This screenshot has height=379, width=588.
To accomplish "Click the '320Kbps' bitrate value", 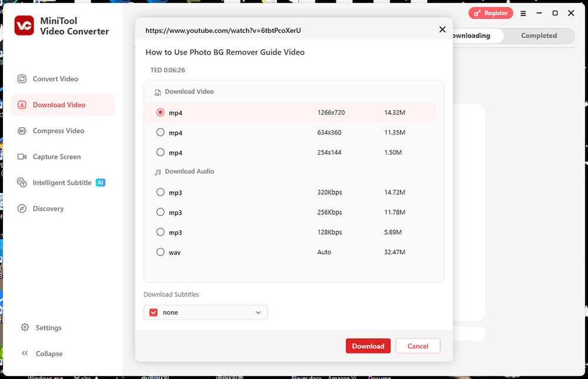I will (330, 192).
